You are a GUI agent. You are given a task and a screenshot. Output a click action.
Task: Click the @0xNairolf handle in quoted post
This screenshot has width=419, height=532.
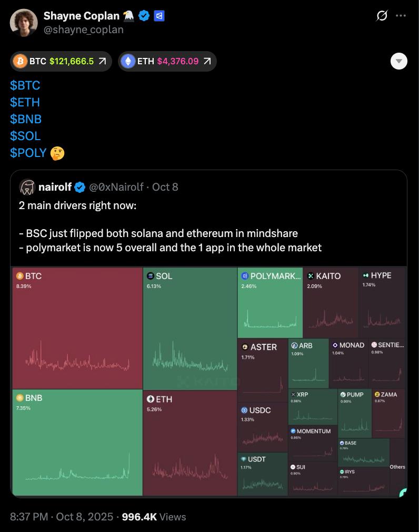(116, 187)
